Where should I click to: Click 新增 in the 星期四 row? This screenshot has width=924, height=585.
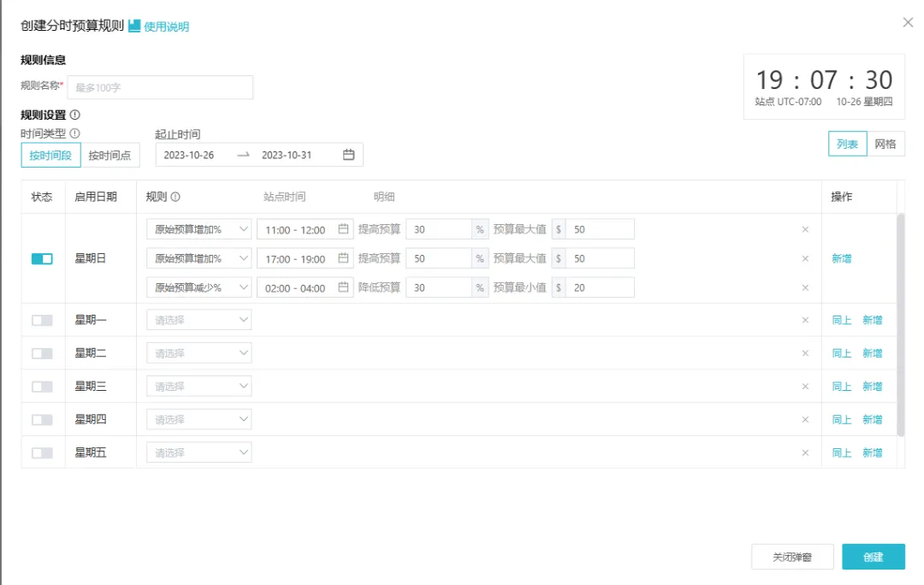872,419
